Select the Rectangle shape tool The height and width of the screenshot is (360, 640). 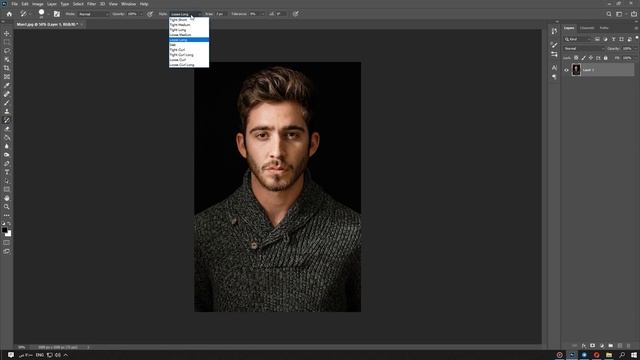point(7,189)
